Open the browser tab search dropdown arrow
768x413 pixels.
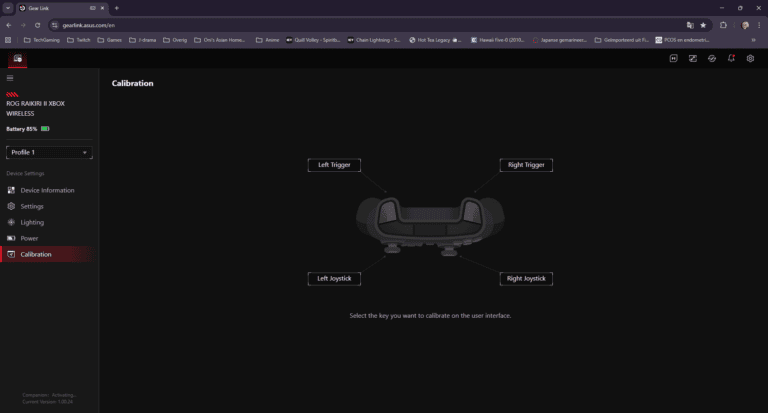point(8,7)
